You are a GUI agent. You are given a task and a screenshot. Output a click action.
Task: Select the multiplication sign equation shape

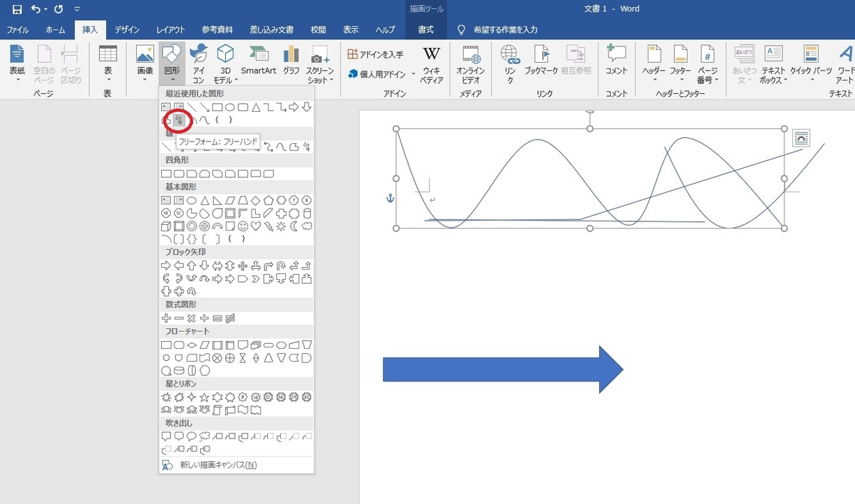192,318
